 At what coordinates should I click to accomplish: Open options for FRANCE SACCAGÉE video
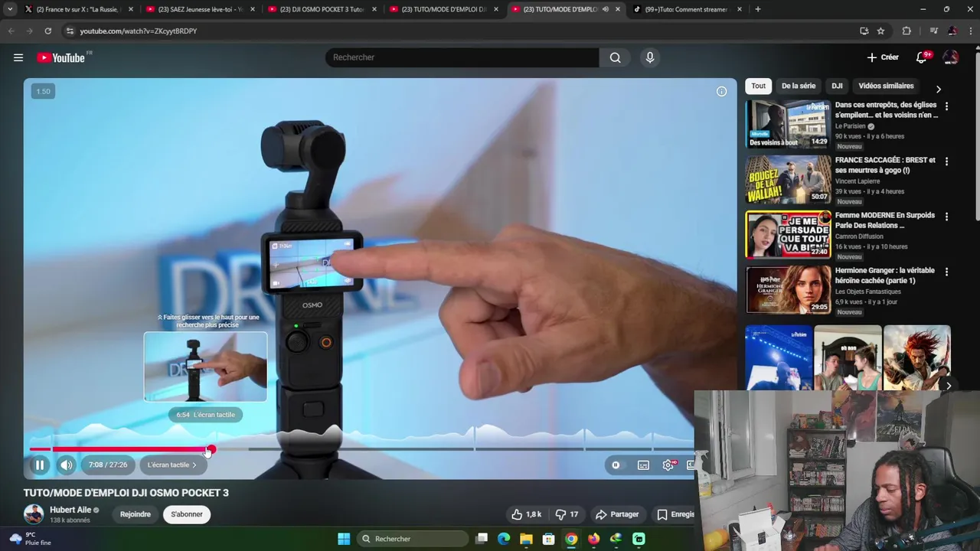coord(946,161)
